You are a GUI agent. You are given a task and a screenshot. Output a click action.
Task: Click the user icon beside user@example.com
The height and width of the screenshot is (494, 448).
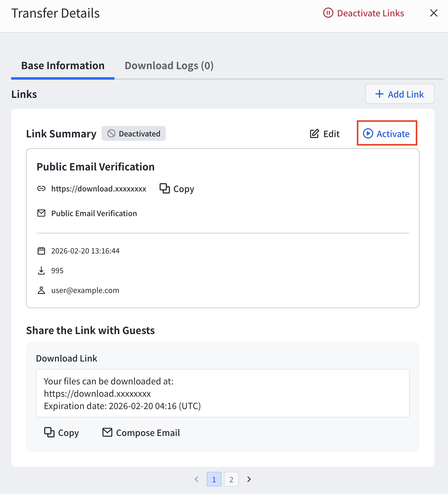tap(41, 290)
